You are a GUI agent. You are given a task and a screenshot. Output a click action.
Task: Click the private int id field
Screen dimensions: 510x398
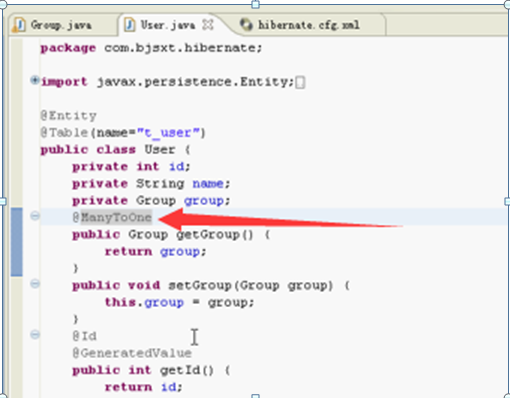pyautogui.click(x=131, y=166)
